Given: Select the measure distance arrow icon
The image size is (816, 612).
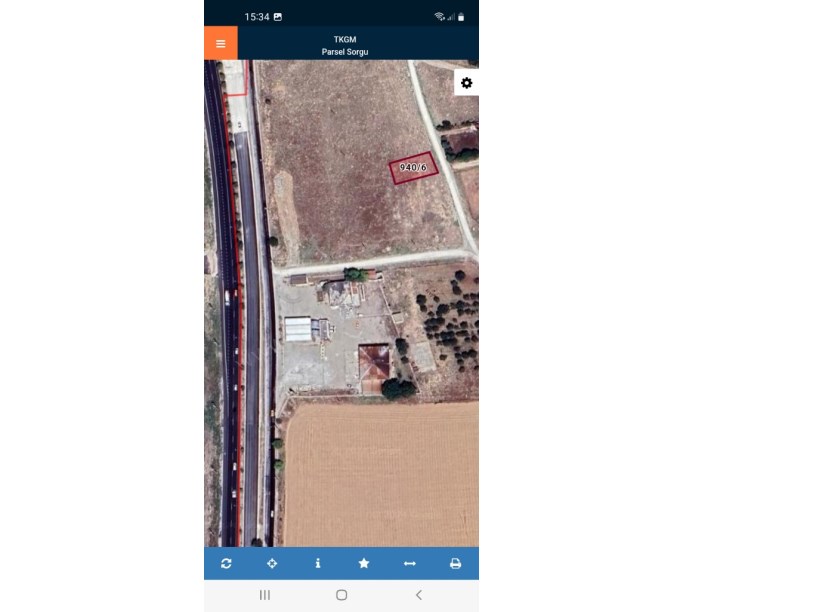Looking at the screenshot, I should pos(410,563).
